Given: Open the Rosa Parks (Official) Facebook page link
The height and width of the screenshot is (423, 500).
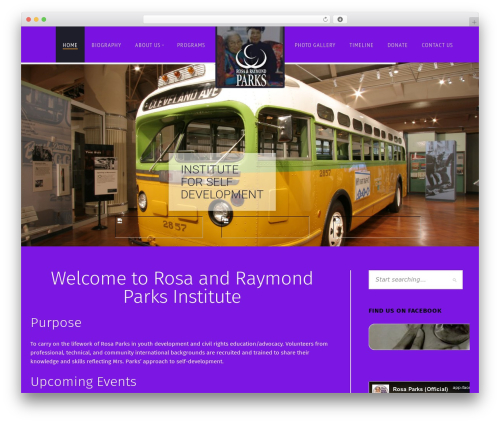Looking at the screenshot, I should 420,389.
